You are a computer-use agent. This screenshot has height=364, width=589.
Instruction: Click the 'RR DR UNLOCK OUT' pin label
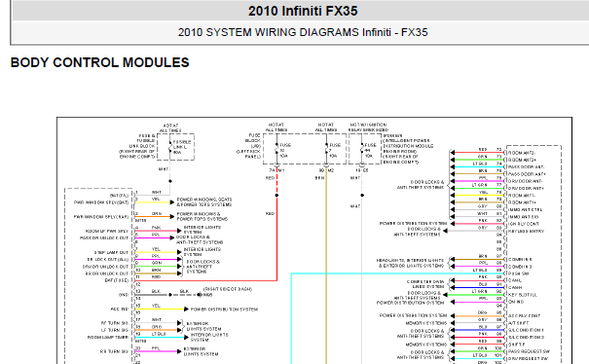(107, 273)
